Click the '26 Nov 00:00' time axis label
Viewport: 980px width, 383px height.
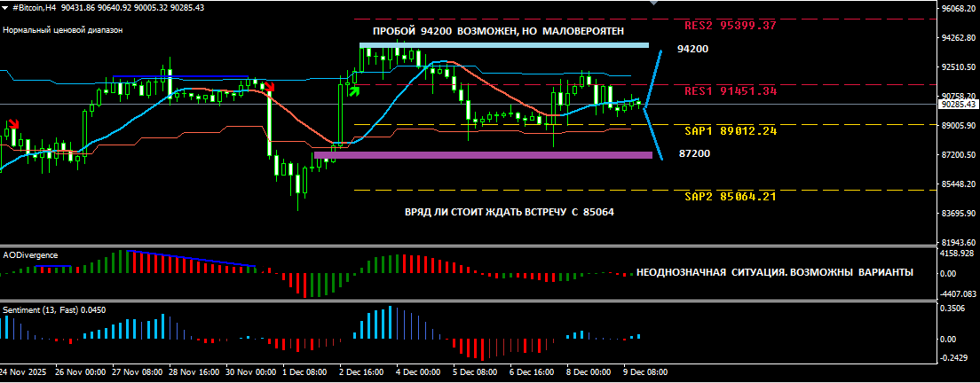click(x=80, y=372)
